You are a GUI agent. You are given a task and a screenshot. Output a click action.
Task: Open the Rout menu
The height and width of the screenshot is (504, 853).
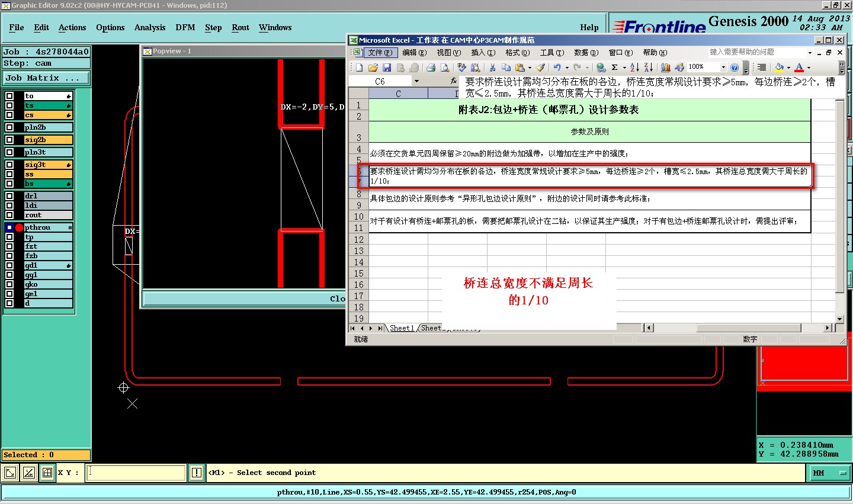(x=240, y=27)
